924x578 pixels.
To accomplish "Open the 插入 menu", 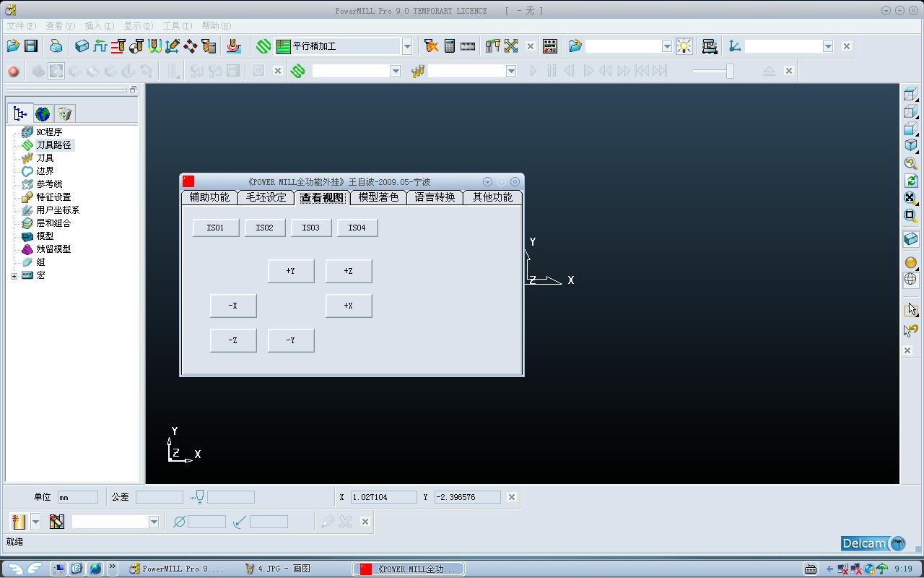I will click(x=99, y=25).
